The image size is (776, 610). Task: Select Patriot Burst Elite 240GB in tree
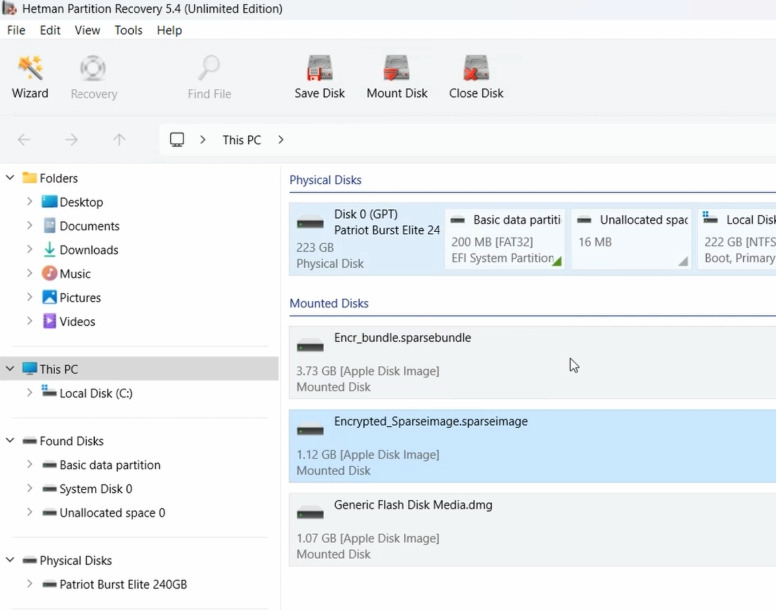click(x=123, y=584)
